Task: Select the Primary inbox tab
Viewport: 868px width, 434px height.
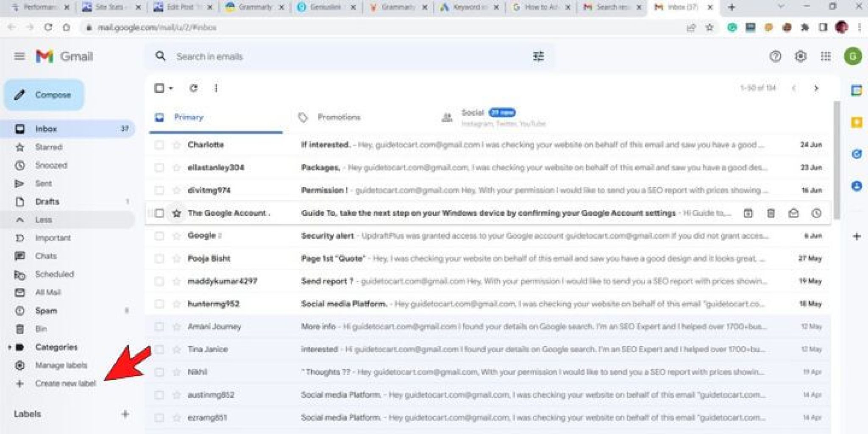Action: tap(216, 117)
